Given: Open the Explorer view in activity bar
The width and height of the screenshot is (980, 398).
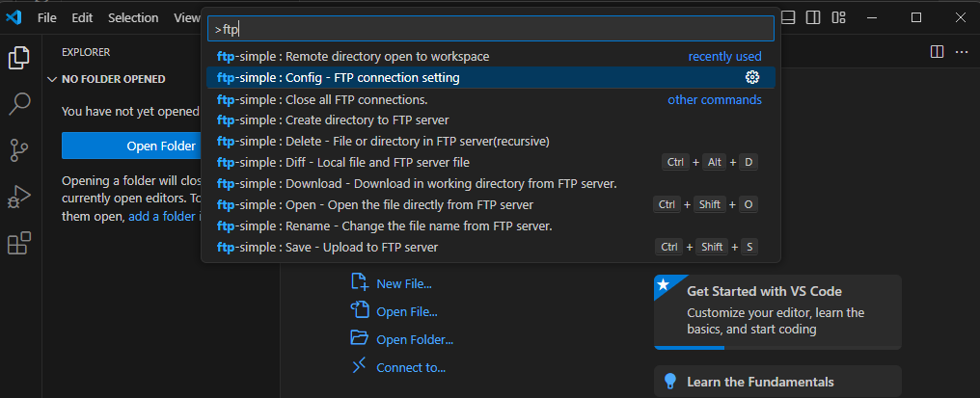Looking at the screenshot, I should [19, 58].
